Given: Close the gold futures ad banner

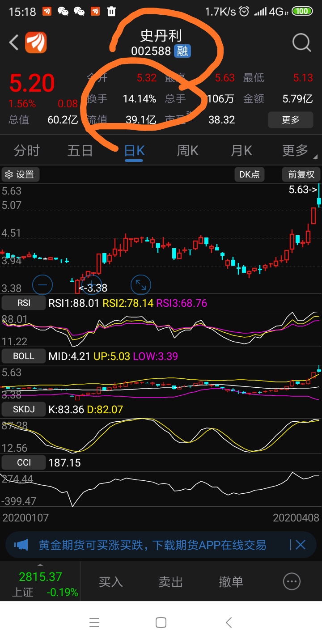Looking at the screenshot, I should pyautogui.click(x=301, y=545).
